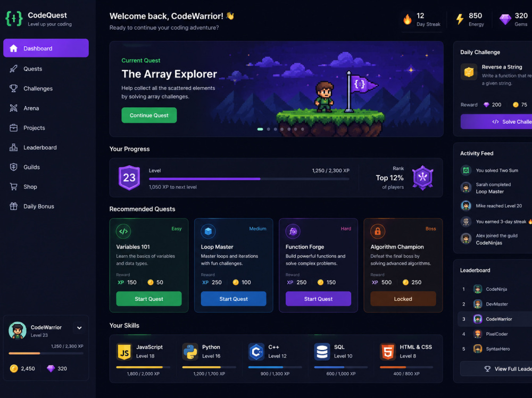Click the level XP progress bar
This screenshot has height=398, width=532.
[248, 179]
